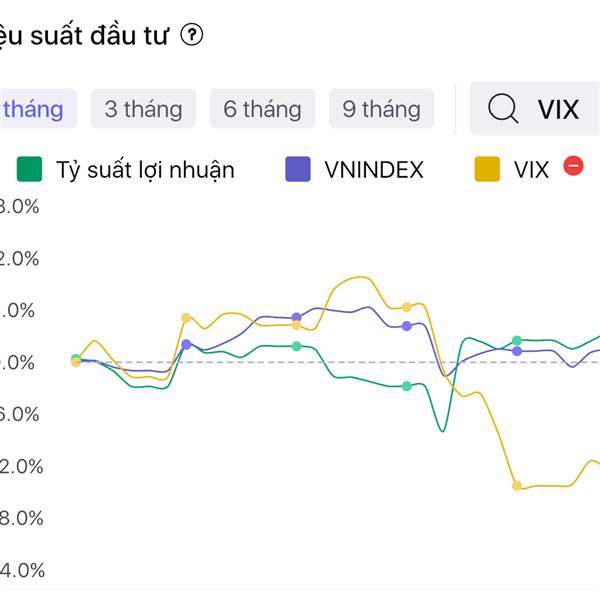Click the purple VNINDEX color swatch
This screenshot has height=600, width=600.
click(x=298, y=169)
